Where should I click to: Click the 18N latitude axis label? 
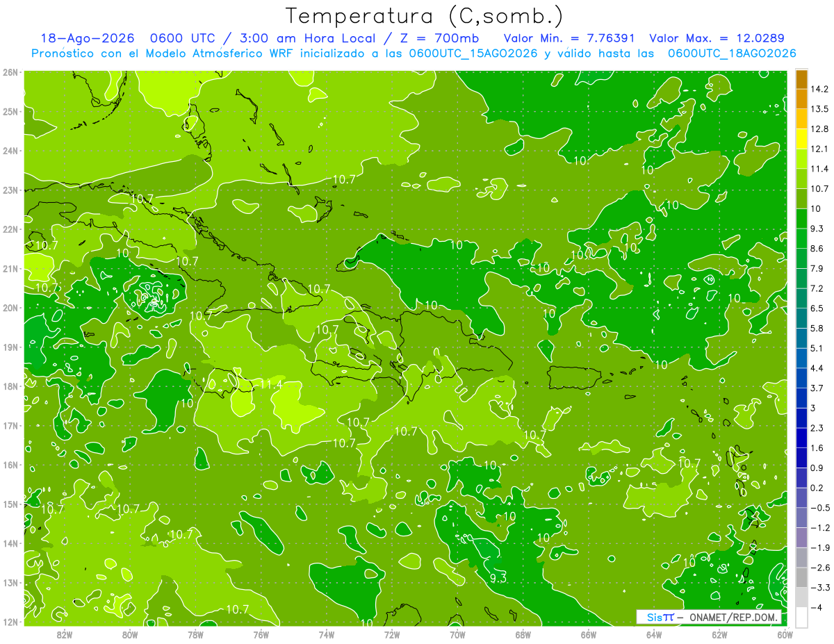point(10,386)
